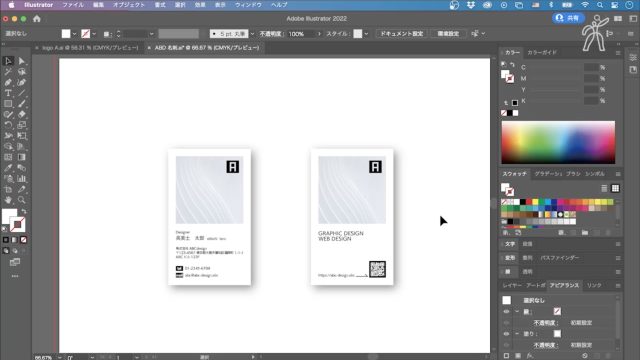
Task: Open the ウィンドウ menu
Action: coord(248,5)
